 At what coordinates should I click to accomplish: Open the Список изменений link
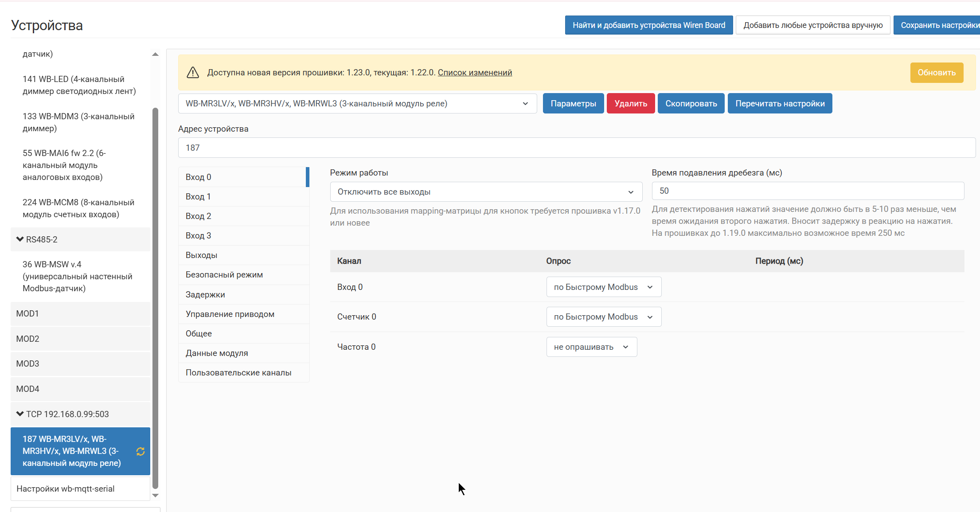pyautogui.click(x=475, y=73)
